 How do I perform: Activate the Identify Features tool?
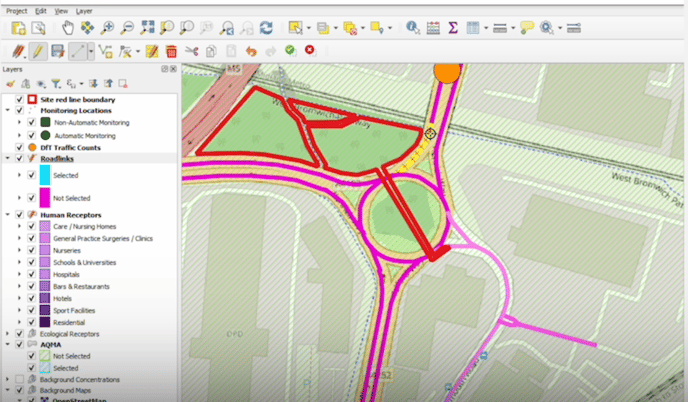(x=413, y=28)
